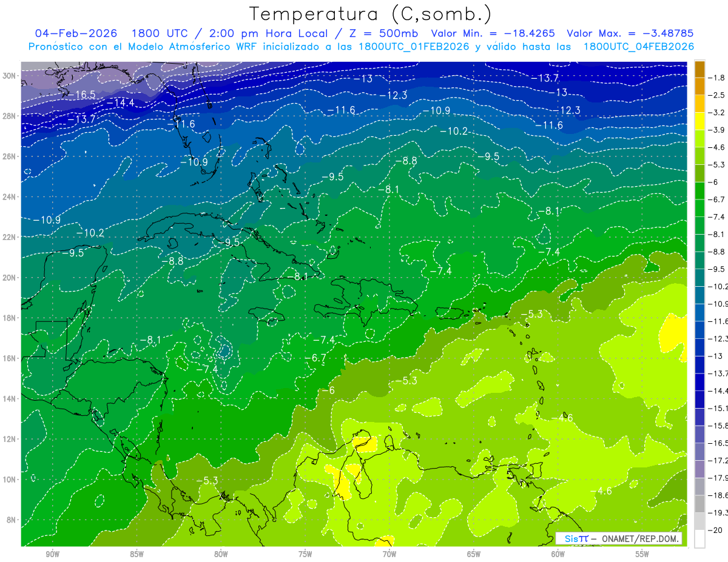Image resolution: width=728 pixels, height=562 pixels.
Task: Click the "1800UTC_01FEB2026" initialization time
Action: (413, 47)
